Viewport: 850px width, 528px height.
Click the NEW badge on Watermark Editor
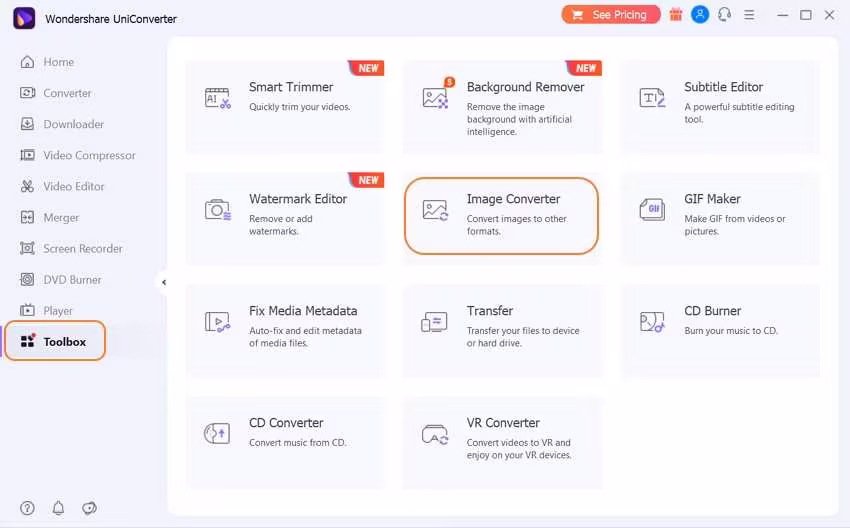point(366,180)
